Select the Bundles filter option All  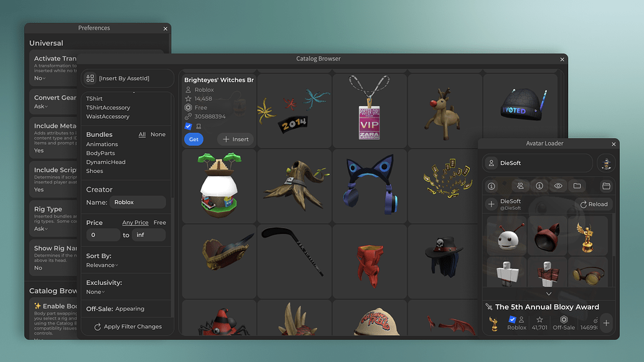coord(142,134)
